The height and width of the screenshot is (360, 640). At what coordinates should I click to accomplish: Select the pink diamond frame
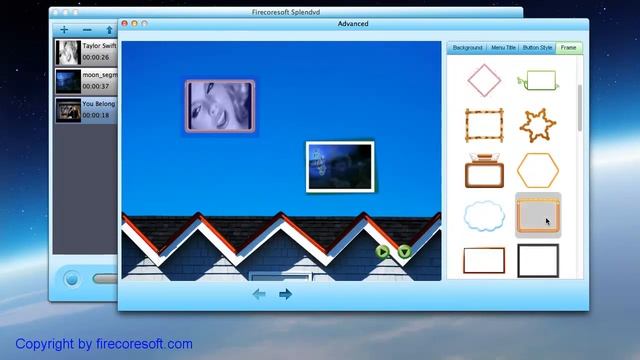(484, 80)
